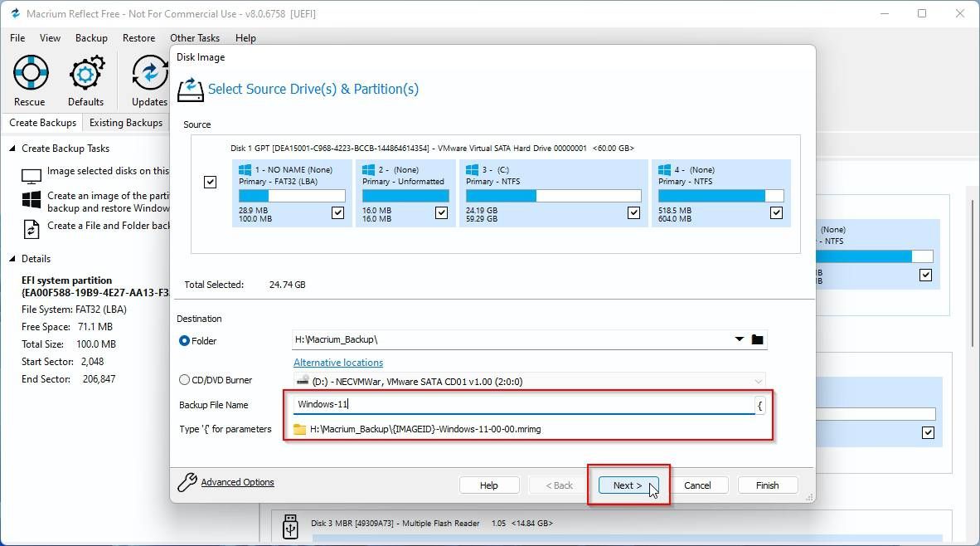This screenshot has height=546, width=980.
Task: Click the Windows logo on partition 2
Action: point(369,169)
